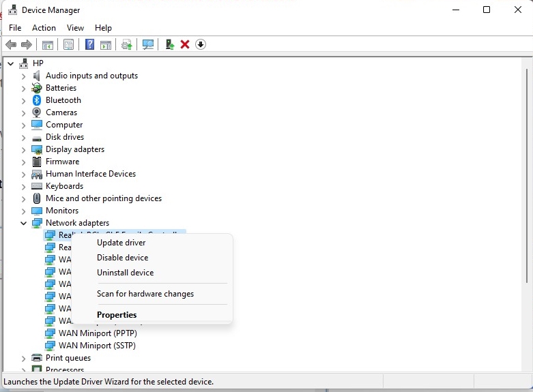Choose Disable device from context menu
Screen dimensions: 533x392
click(x=122, y=258)
